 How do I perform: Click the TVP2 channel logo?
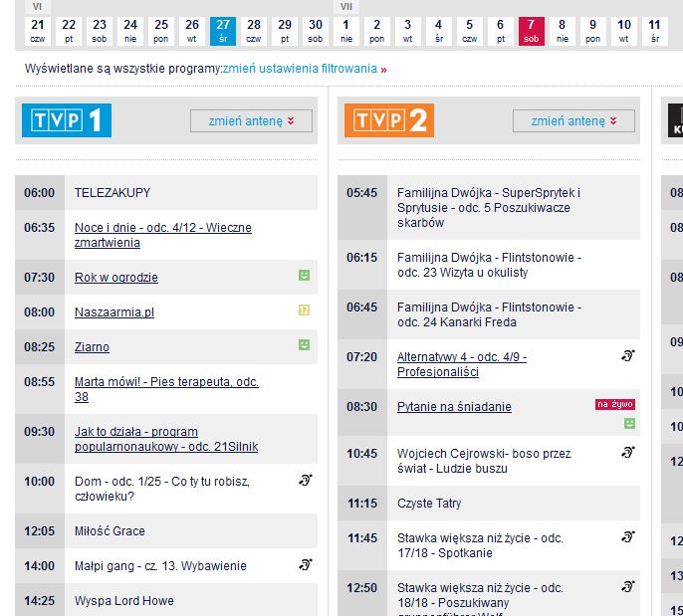coord(389,120)
